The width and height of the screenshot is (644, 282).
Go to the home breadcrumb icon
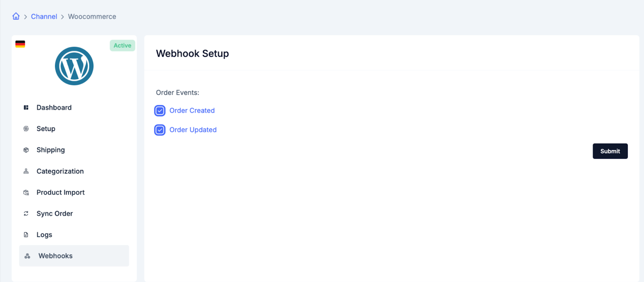pyautogui.click(x=16, y=16)
